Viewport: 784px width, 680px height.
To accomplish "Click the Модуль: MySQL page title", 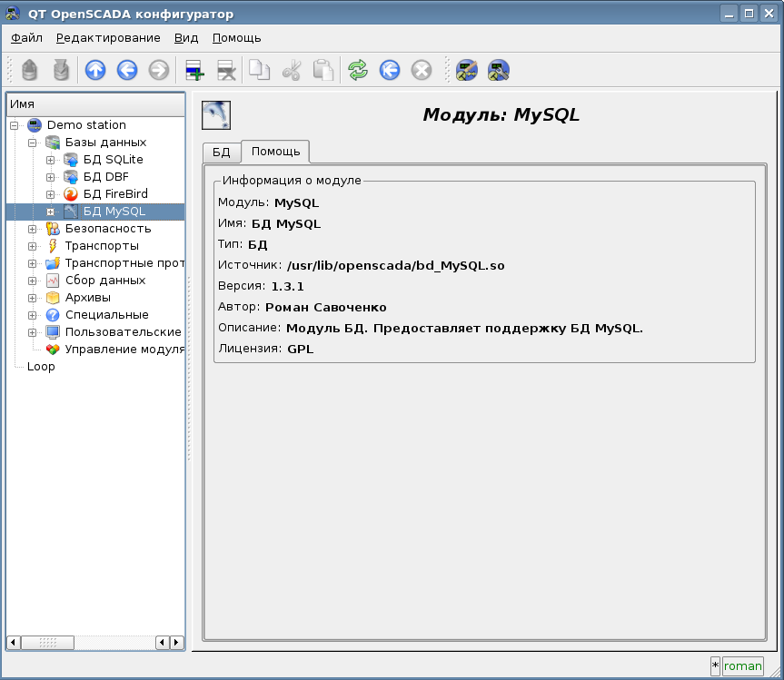I will (x=501, y=115).
